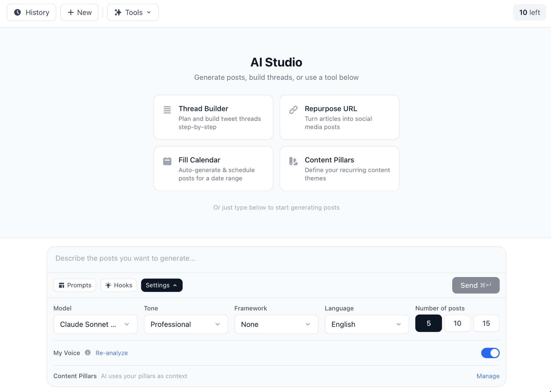Click the Fill Calendar calendar icon
The width and height of the screenshot is (551, 392).
click(167, 161)
